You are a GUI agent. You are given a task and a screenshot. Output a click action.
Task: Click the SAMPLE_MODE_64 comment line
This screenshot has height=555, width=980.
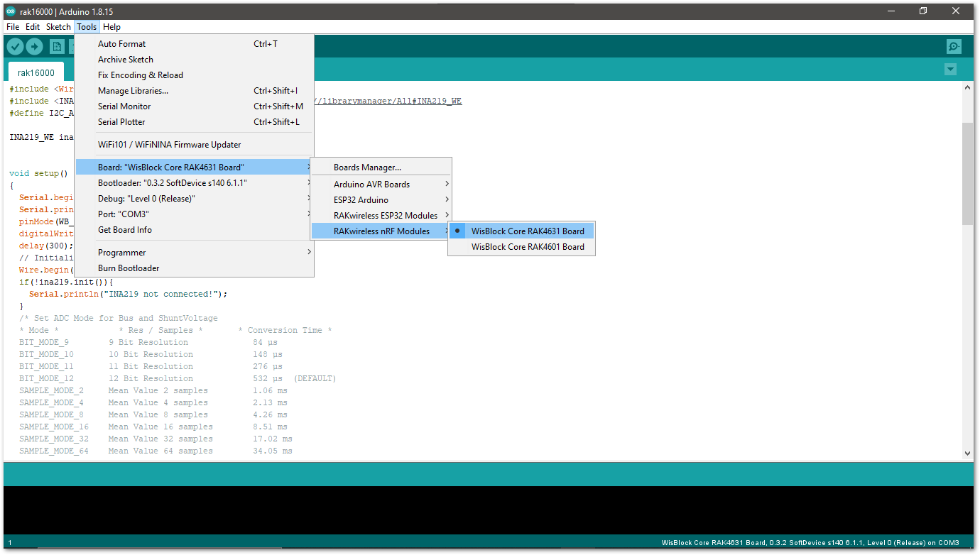coord(156,451)
